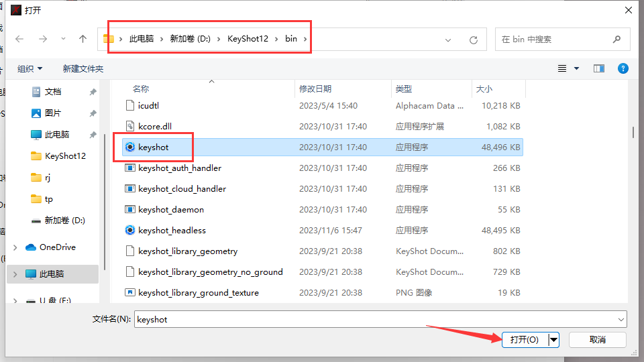This screenshot has height=362, width=644.
Task: Open recent locations dropdown arrow
Action: tap(63, 39)
